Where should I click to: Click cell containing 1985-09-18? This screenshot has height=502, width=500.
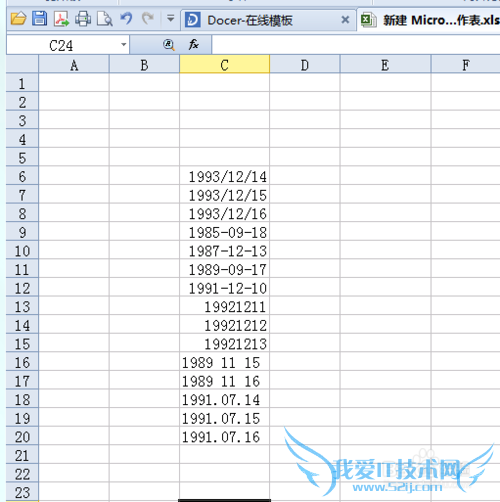[225, 232]
